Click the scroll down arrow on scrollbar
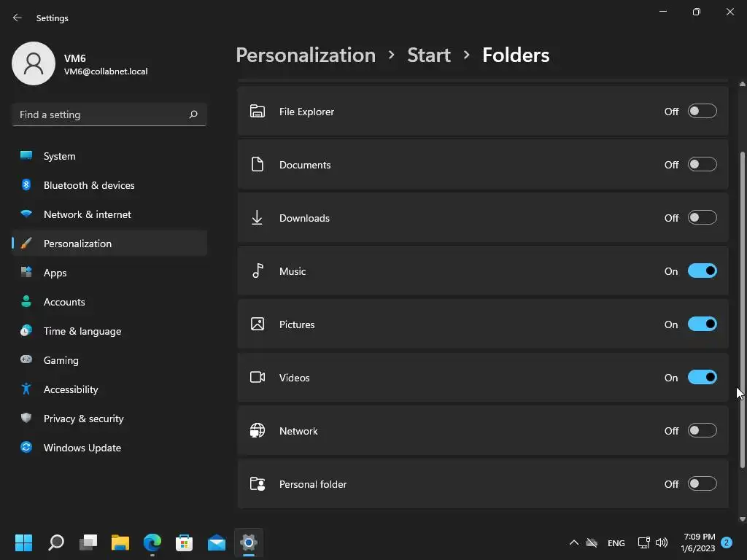The image size is (747, 560). pyautogui.click(x=743, y=519)
